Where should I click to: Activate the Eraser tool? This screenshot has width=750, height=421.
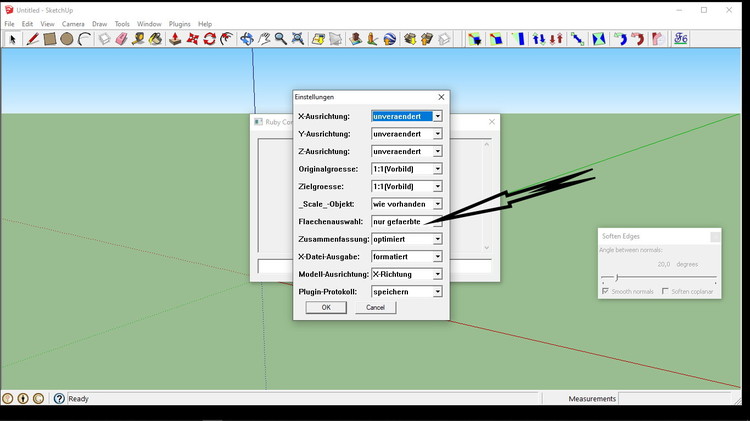121,39
